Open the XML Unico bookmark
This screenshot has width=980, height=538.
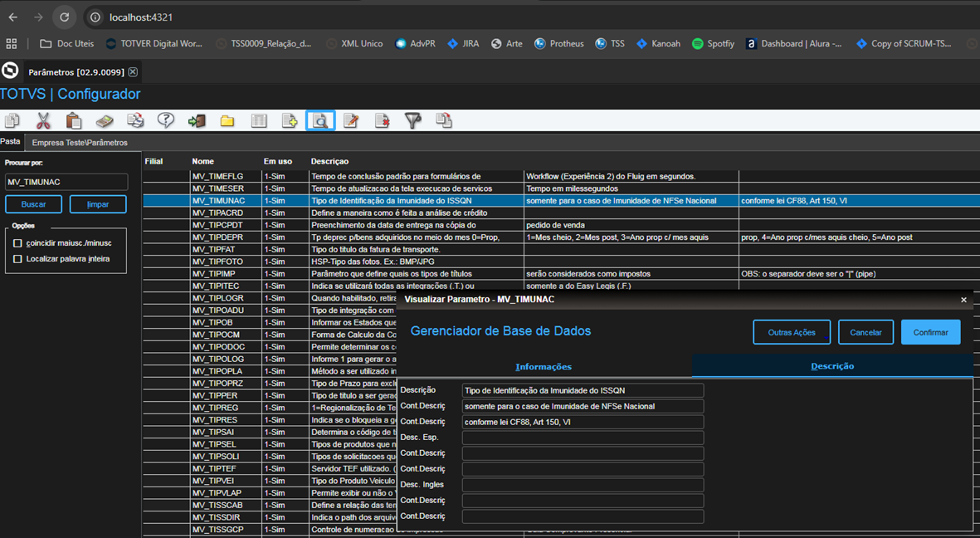click(x=354, y=44)
